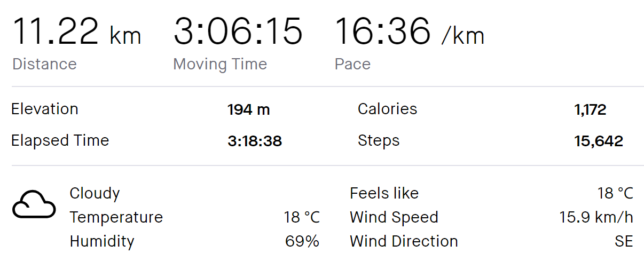Select the 3:06:15 moving time value
Screen dimensions: 644x261
pyautogui.click(x=238, y=31)
